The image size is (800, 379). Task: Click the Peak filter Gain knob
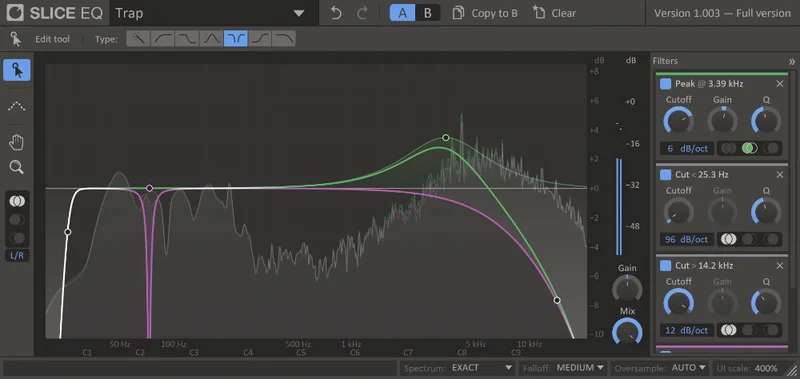722,121
